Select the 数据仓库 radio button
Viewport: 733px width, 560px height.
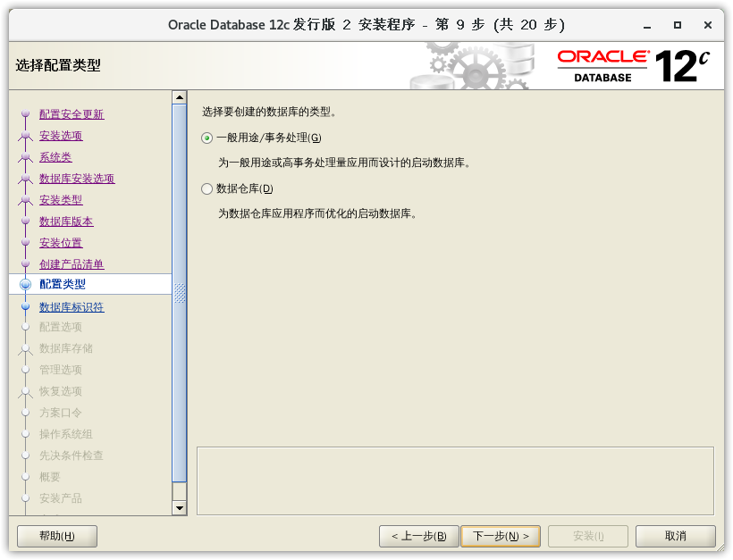pyautogui.click(x=207, y=188)
